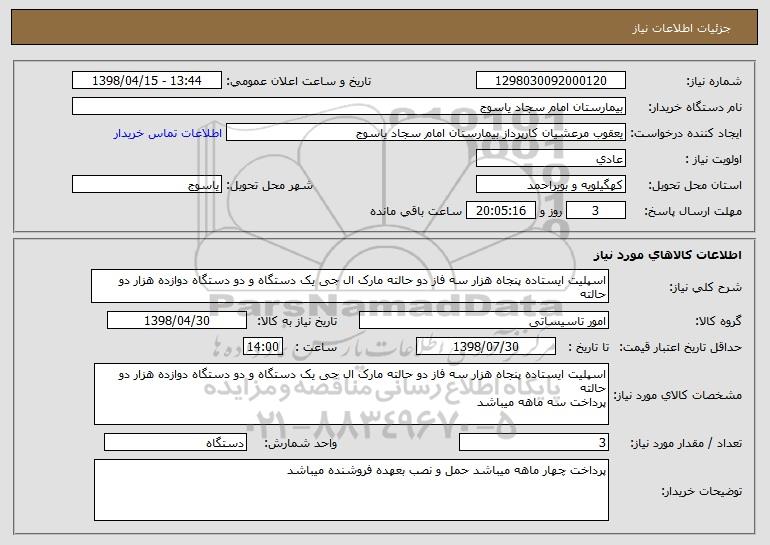Click the label تعداد / مقدار مورد نیاز

(686, 443)
